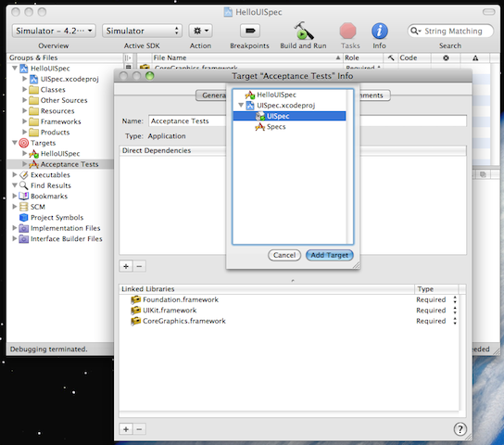Viewport: 504px width, 445px height.
Task: Click the red Tasks stop icon
Action: 347,31
